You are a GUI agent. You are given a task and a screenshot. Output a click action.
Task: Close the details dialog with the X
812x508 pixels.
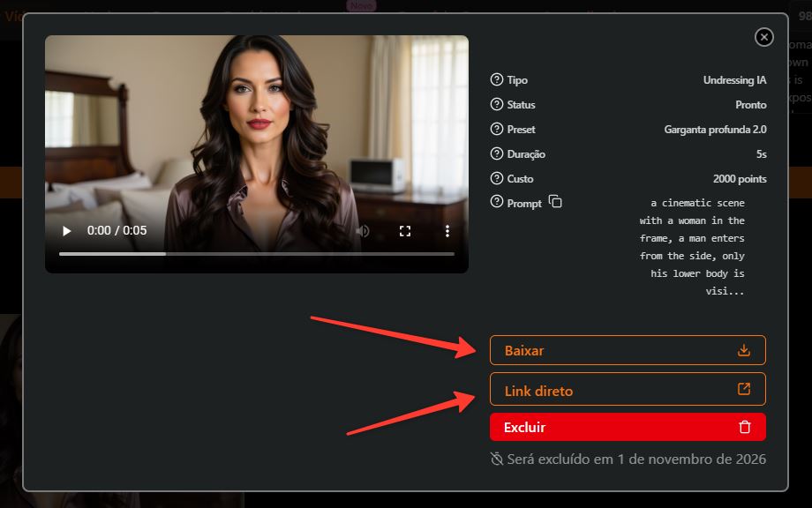(x=763, y=37)
